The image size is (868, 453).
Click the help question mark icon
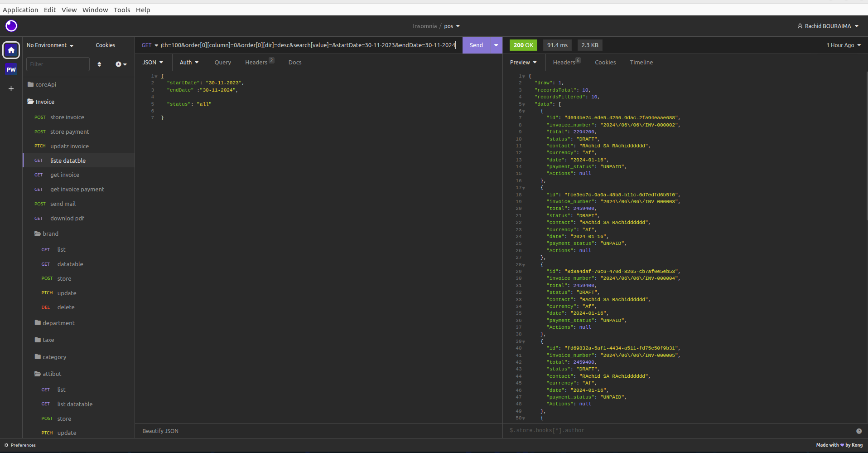[x=859, y=431]
